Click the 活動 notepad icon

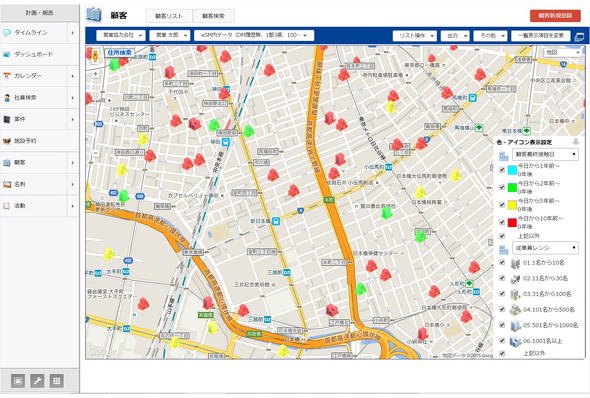[x=7, y=206]
